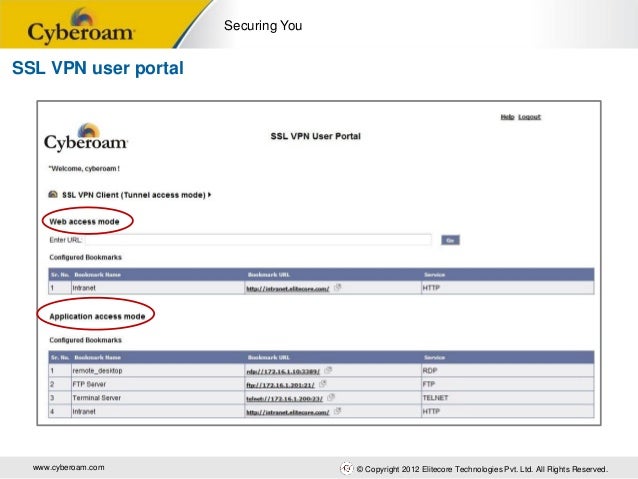Click SSL VPN Client tunnel icon
This screenshot has height=479, width=638.
(x=53, y=194)
